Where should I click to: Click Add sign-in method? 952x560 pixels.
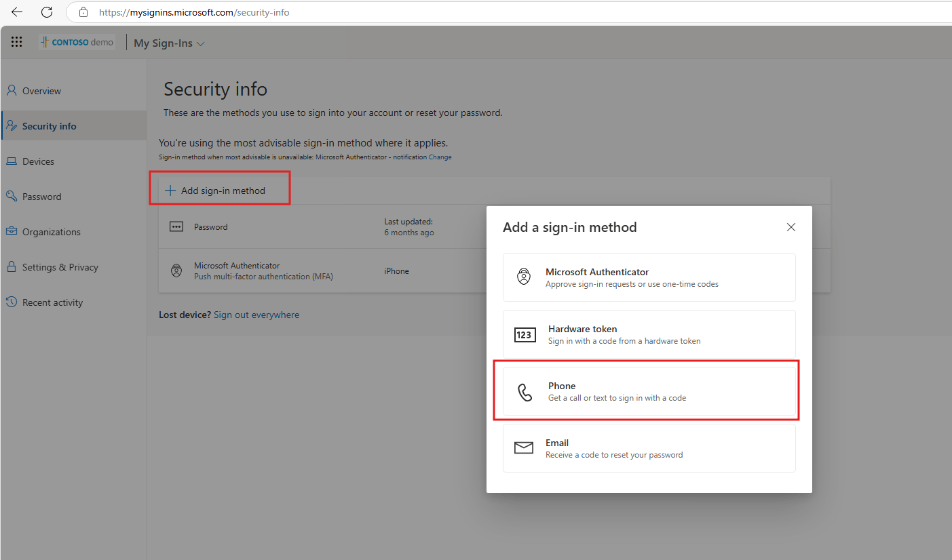(216, 191)
